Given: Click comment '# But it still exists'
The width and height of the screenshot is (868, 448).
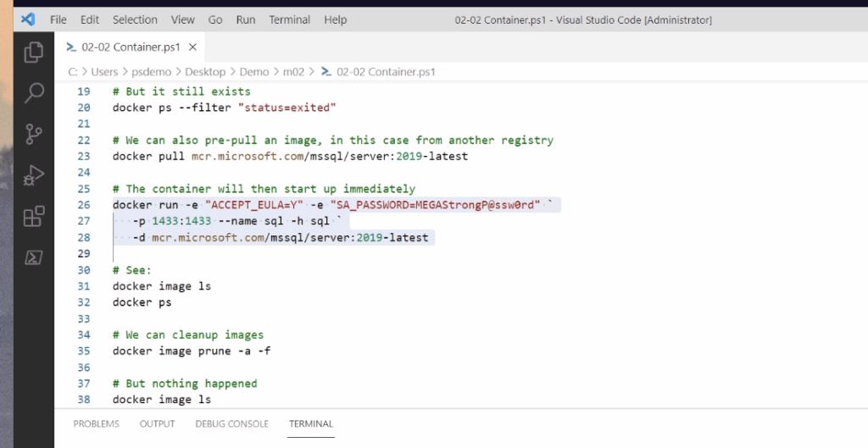Looking at the screenshot, I should [181, 91].
